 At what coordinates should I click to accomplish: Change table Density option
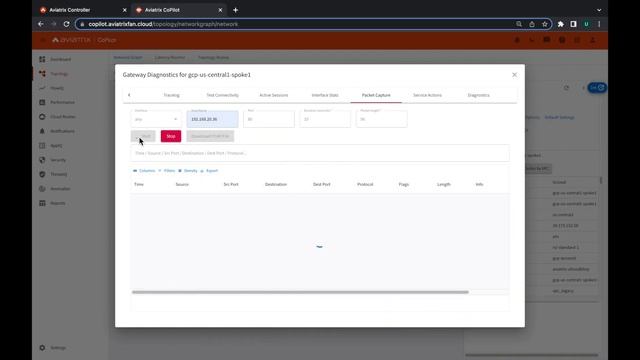pos(188,171)
